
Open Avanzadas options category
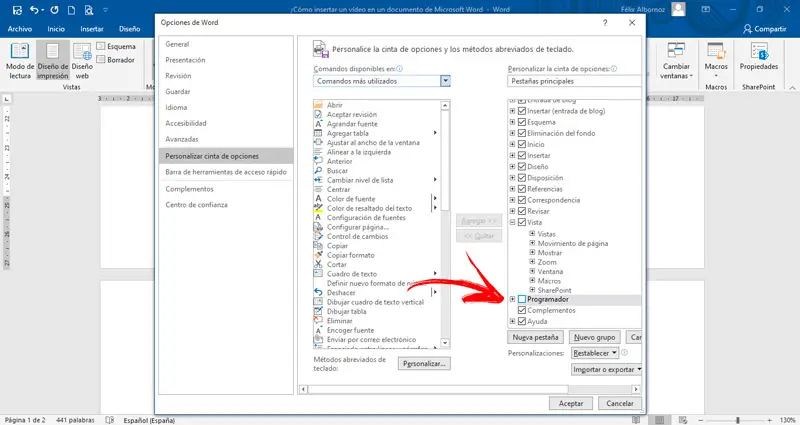pyautogui.click(x=226, y=139)
